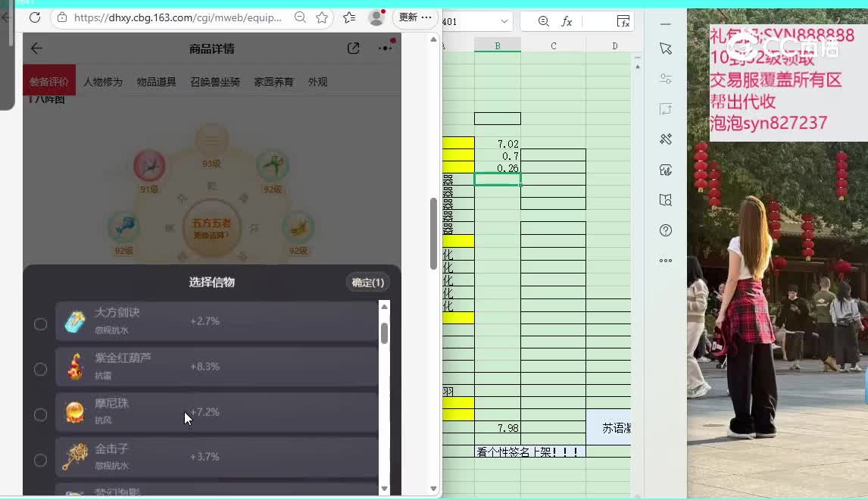Select the 93级 top array icon
Screen dimensions: 868x500
(x=211, y=140)
